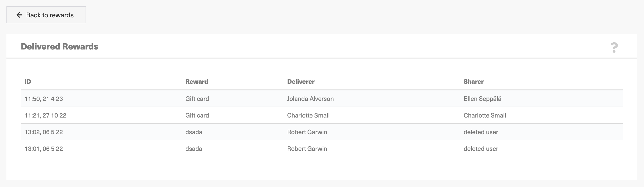Click deliverer Jolanda Alverson
This screenshot has width=644, height=187.
[310, 99]
